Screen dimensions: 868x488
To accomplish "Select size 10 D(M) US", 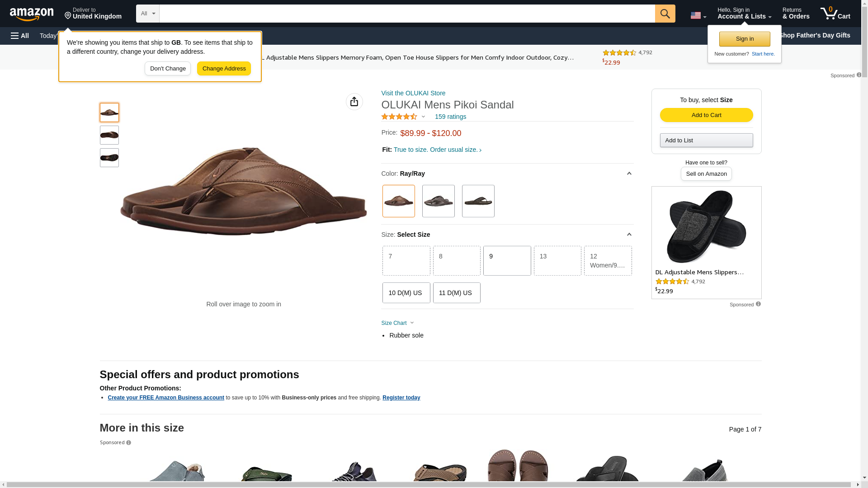I will click(406, 293).
